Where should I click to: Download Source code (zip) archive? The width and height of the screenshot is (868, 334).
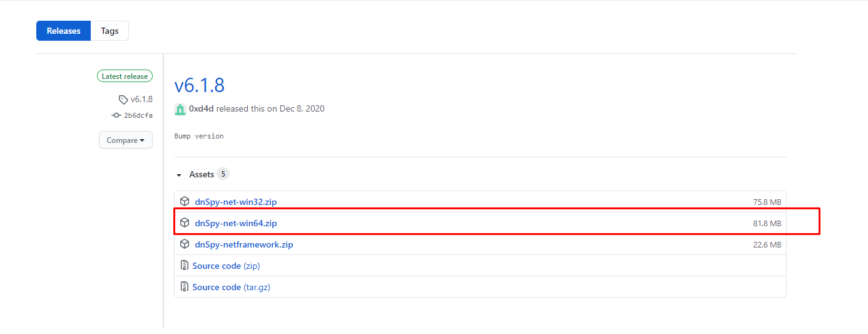click(226, 266)
